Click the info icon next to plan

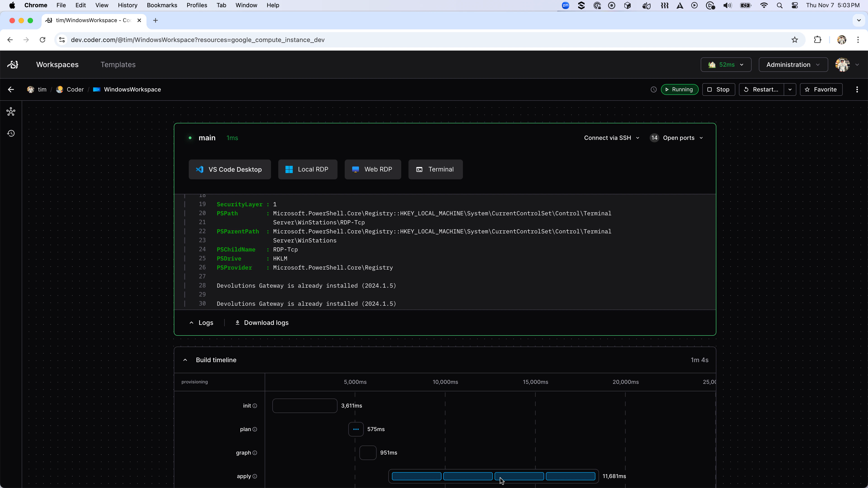pyautogui.click(x=255, y=429)
